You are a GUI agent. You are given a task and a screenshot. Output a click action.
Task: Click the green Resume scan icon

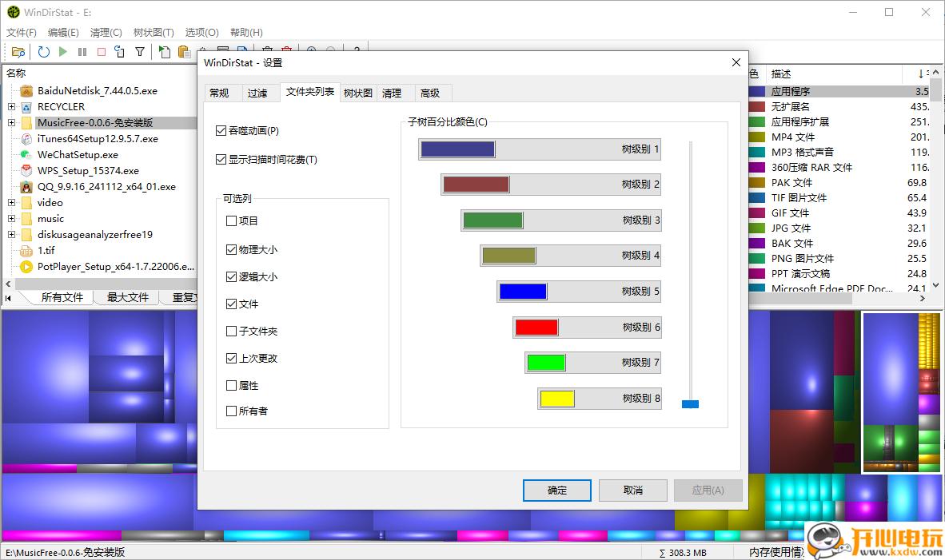(x=63, y=51)
